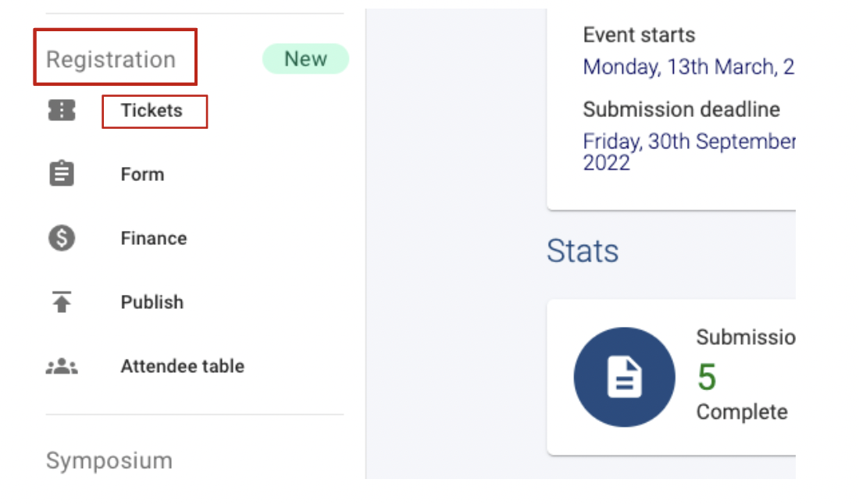Select the Publish upload icon
The width and height of the screenshot is (859, 504).
pos(61,302)
